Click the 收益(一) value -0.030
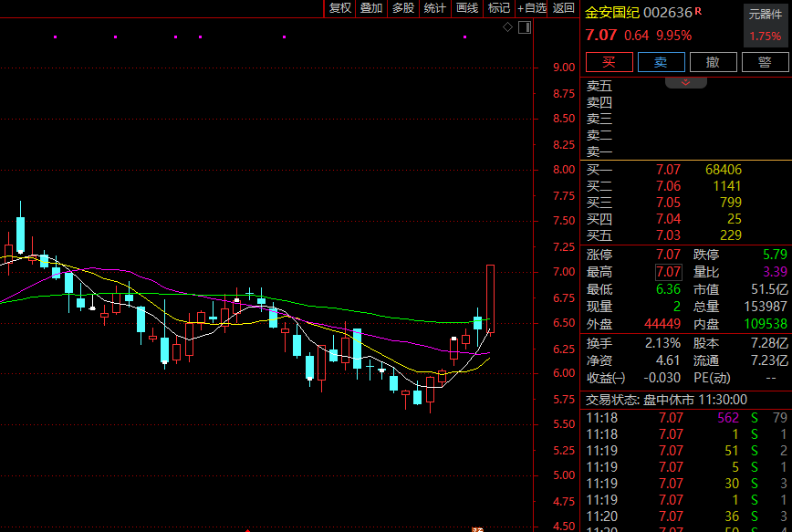792x532 pixels. [x=662, y=378]
